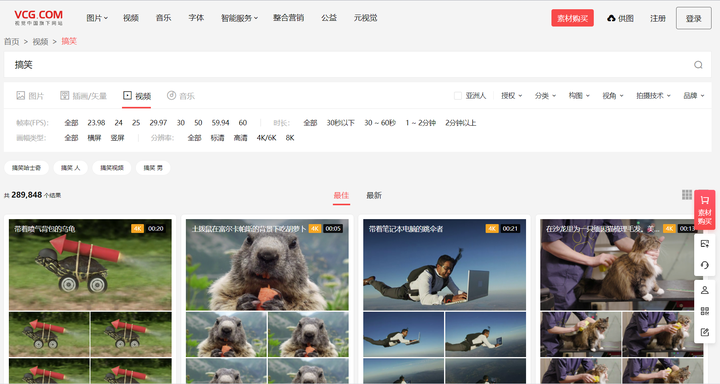Click the 注册 link

tap(658, 18)
